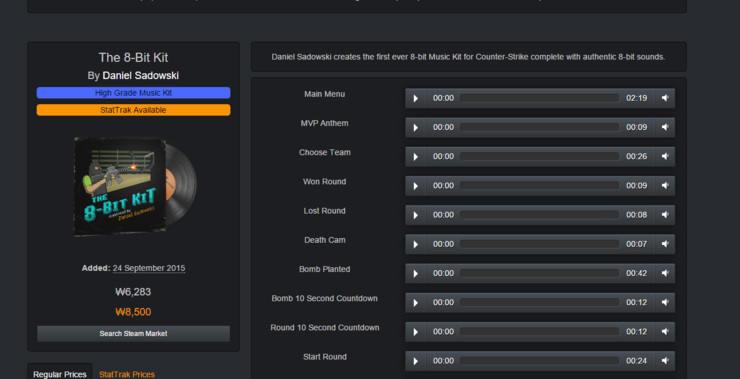740x379 pixels.
Task: Mute the Round 10 Second Countdown player
Action: pyautogui.click(x=665, y=332)
